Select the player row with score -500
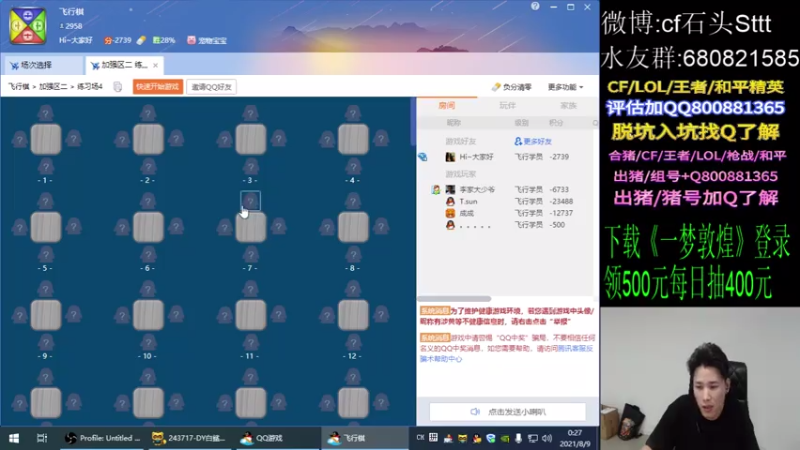Viewport: 800px width, 450px height. click(x=507, y=225)
